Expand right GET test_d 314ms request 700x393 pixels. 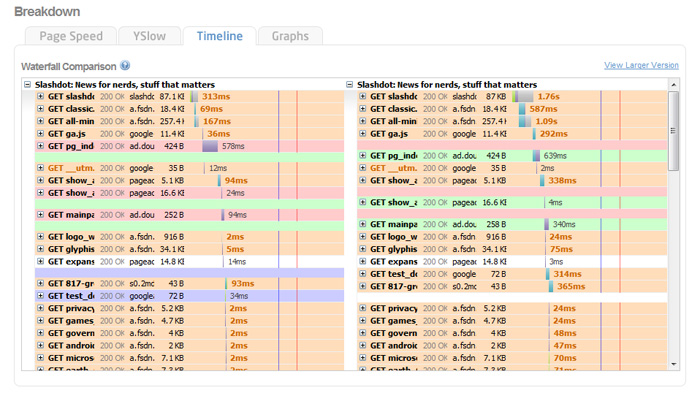(362, 274)
